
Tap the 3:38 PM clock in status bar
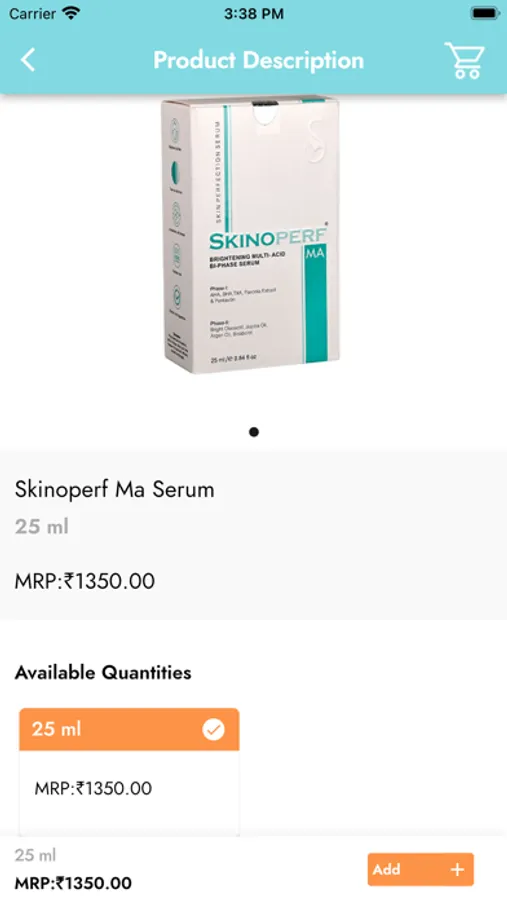[254, 14]
